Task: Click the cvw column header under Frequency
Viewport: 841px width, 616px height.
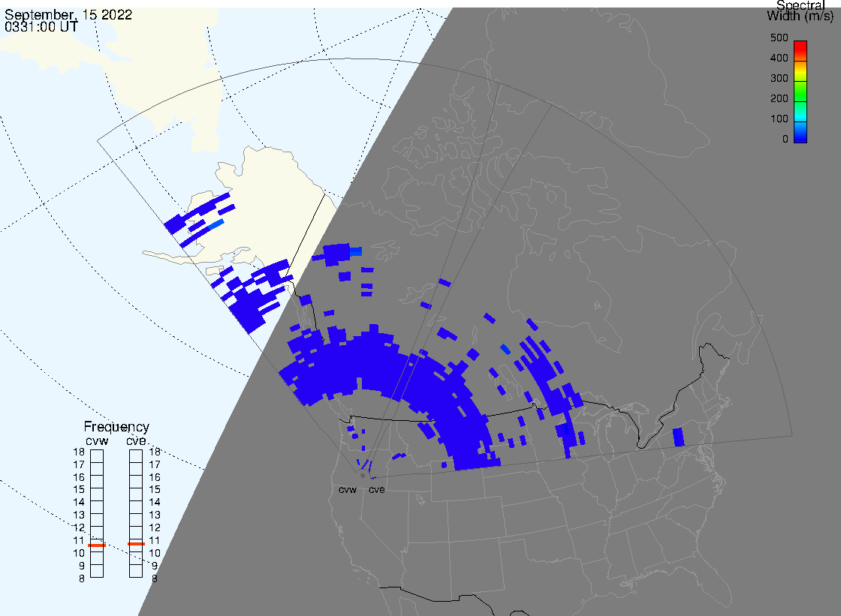Action: pyautogui.click(x=97, y=440)
